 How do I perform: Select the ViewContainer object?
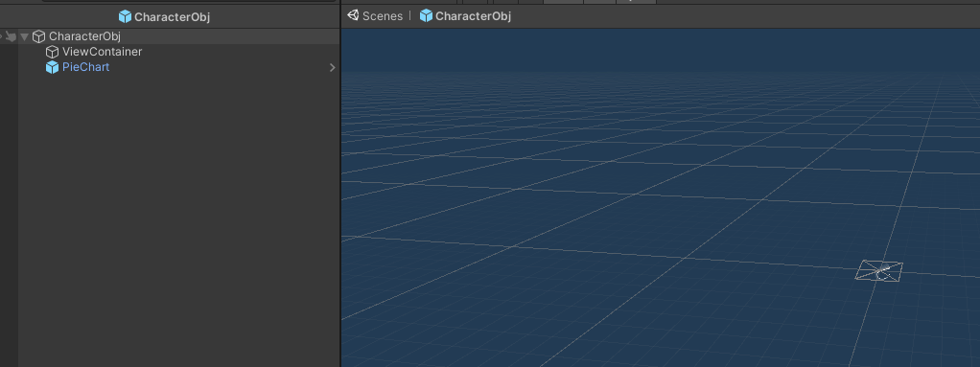coord(102,52)
